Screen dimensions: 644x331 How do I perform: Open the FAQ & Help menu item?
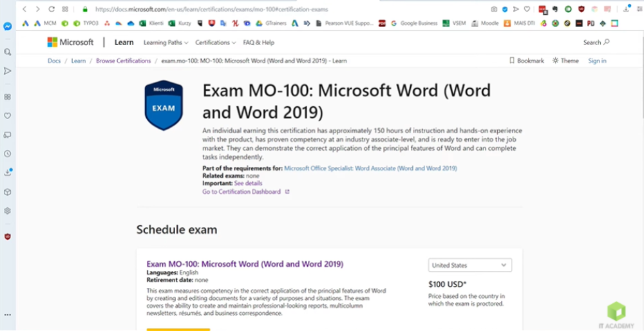[258, 43]
